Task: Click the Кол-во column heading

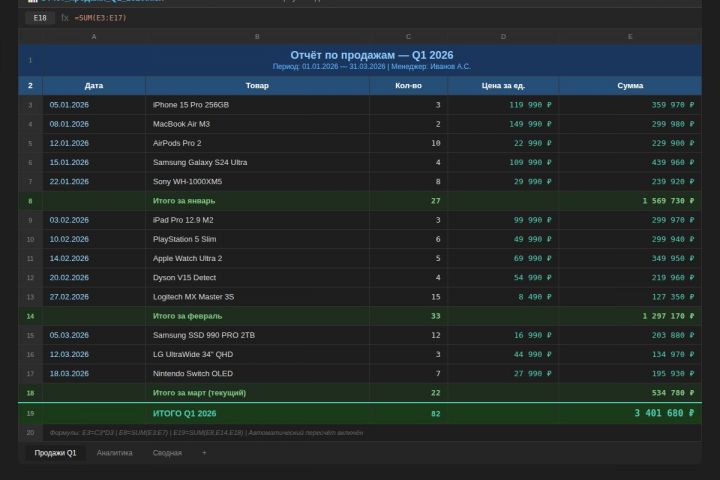Action: (x=408, y=86)
